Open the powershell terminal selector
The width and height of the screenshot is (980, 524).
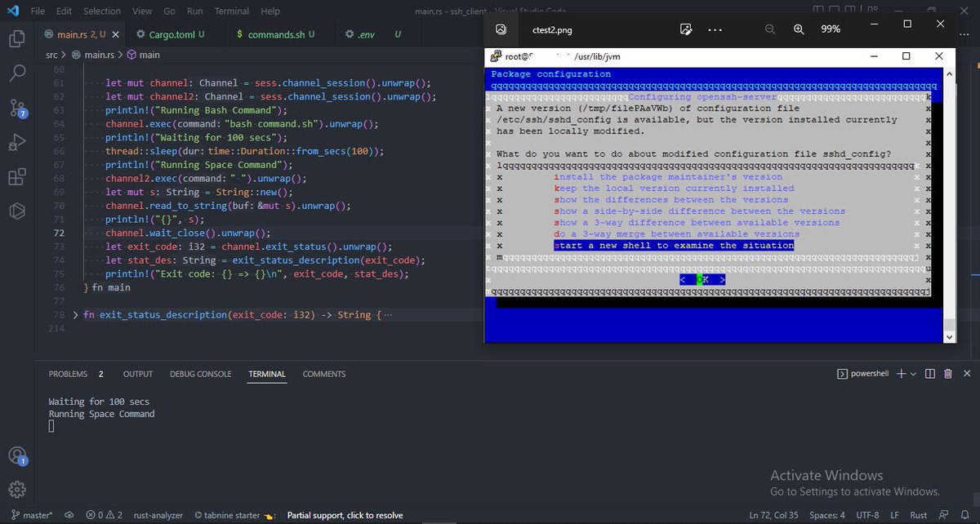(x=865, y=374)
